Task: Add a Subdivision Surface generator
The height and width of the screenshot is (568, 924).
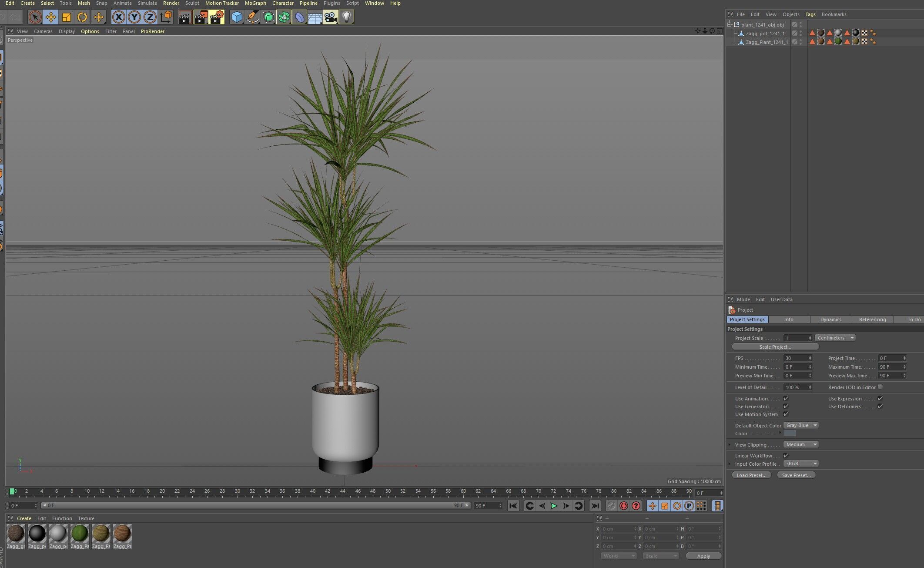Action: [x=268, y=17]
